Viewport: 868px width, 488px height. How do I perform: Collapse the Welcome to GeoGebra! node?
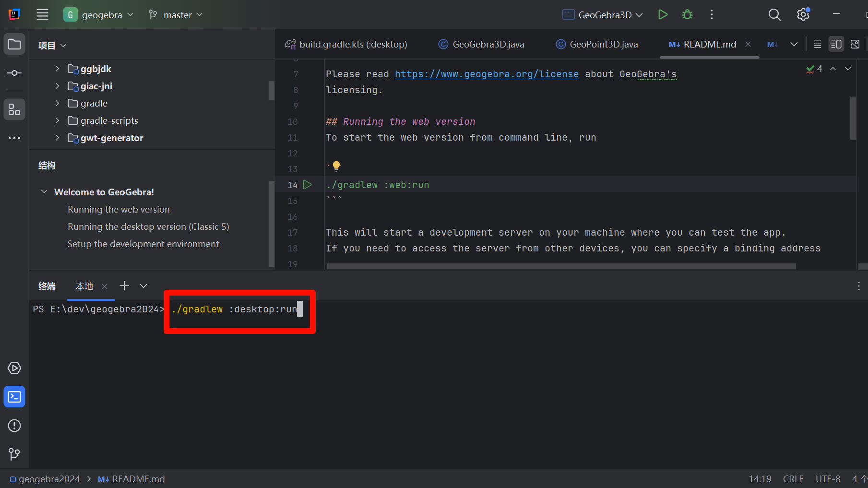44,192
